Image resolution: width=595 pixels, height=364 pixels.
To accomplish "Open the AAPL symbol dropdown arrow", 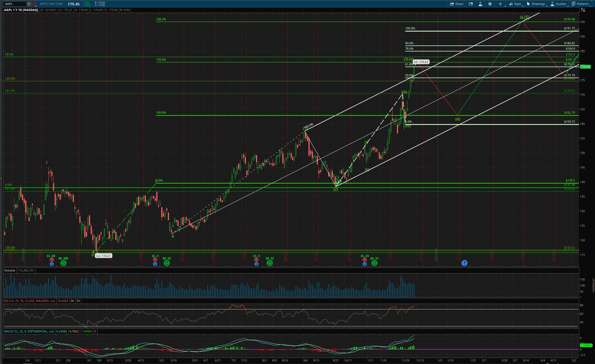I will pos(29,4).
